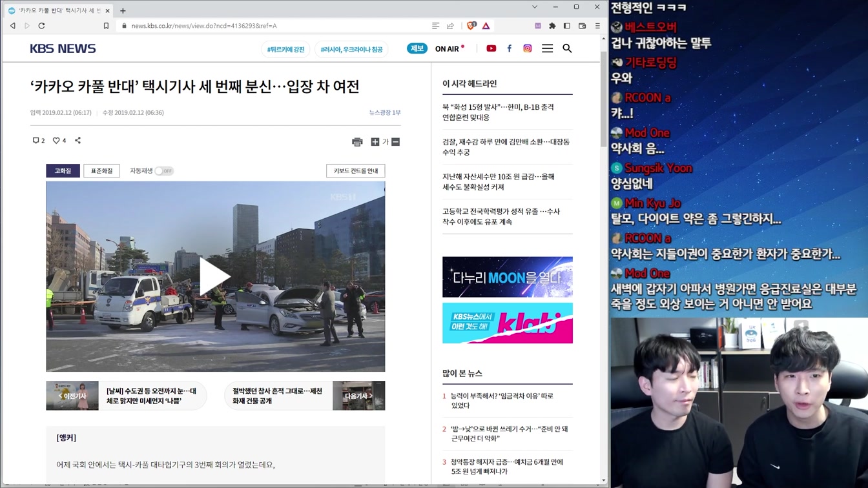Open 뉴스광장 1부 program link

(x=385, y=112)
